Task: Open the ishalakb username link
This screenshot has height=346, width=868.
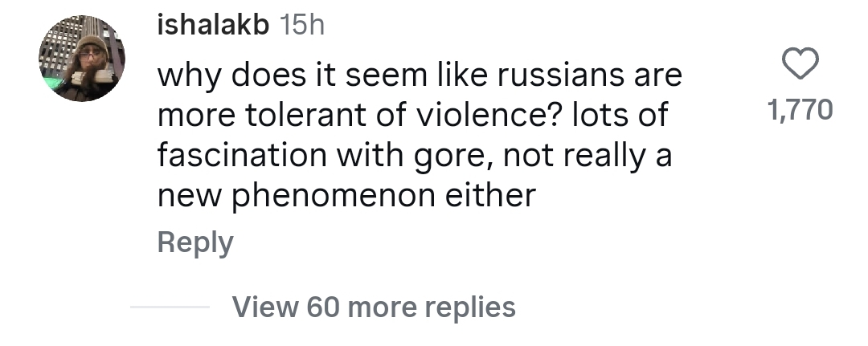Action: [213, 26]
